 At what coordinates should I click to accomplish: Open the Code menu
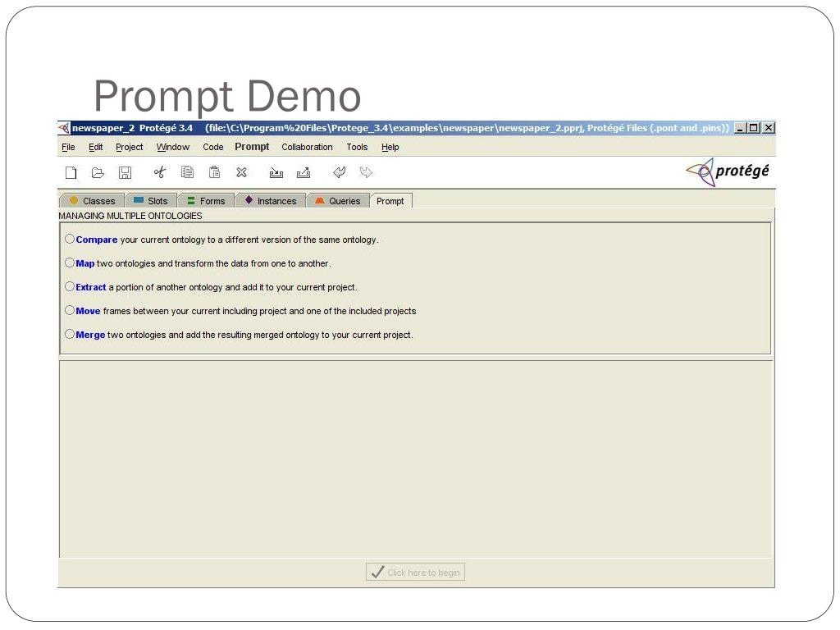point(212,147)
